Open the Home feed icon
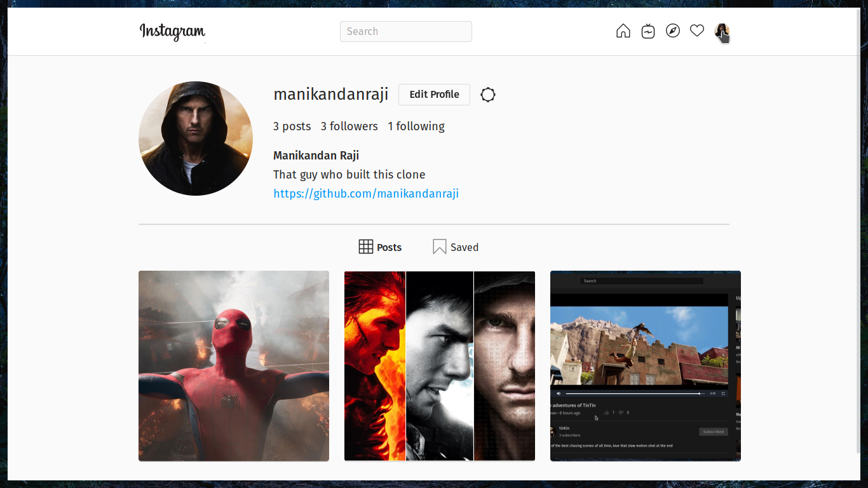Screen dimensions: 868x488 click(x=623, y=31)
